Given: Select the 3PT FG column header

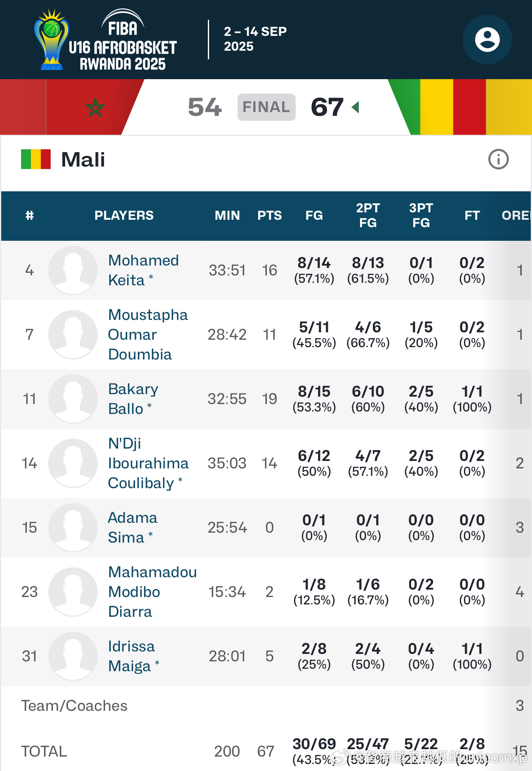Looking at the screenshot, I should point(421,215).
